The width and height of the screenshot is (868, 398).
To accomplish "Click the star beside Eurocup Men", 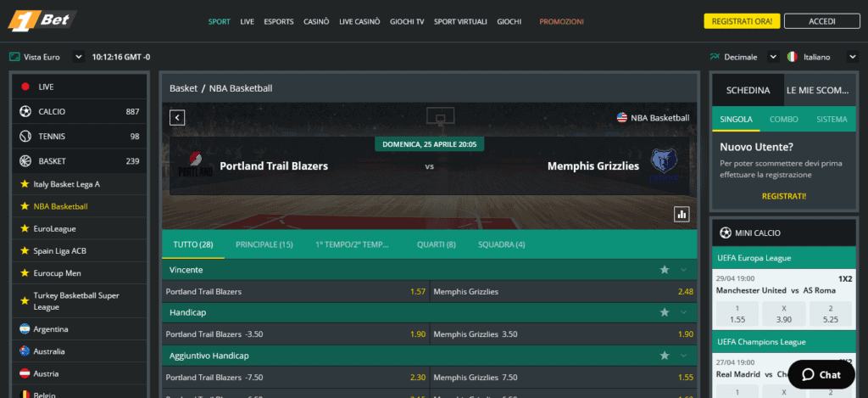I will [25, 272].
